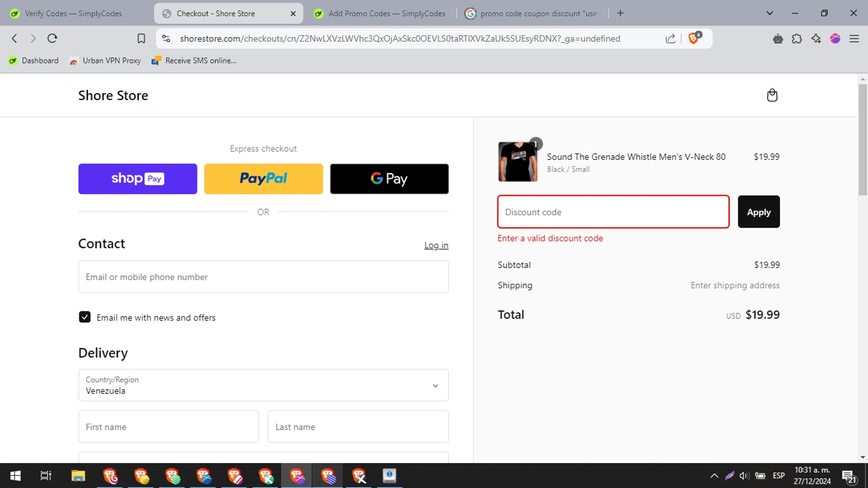Click the browser forward arrow
The height and width of the screenshot is (488, 868).
point(33,38)
